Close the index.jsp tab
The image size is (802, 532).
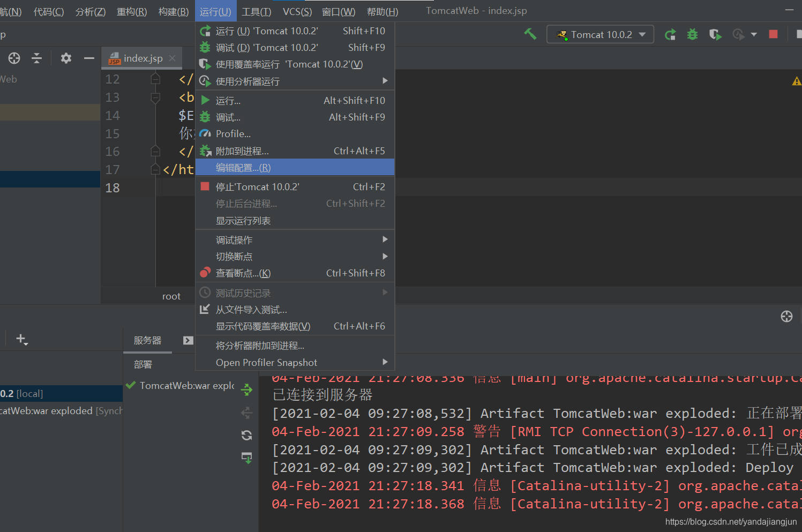tap(172, 58)
